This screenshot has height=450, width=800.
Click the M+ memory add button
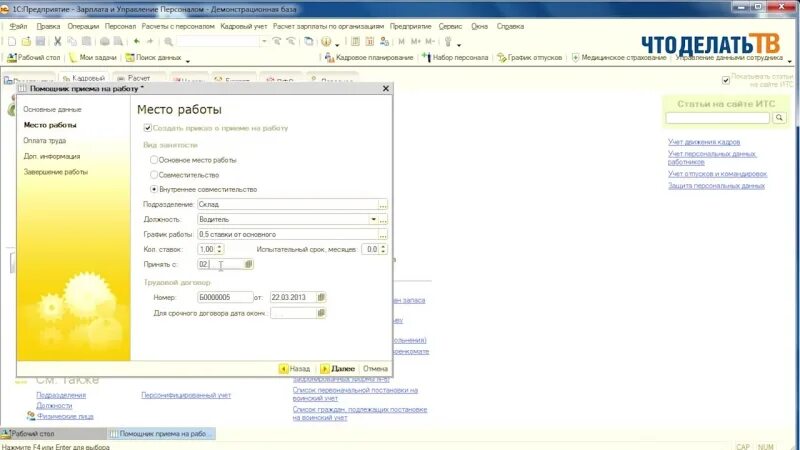pyautogui.click(x=416, y=41)
